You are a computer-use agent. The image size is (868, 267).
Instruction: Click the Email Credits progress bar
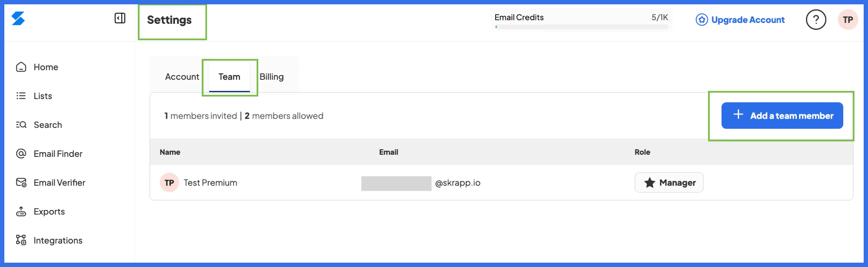point(582,27)
